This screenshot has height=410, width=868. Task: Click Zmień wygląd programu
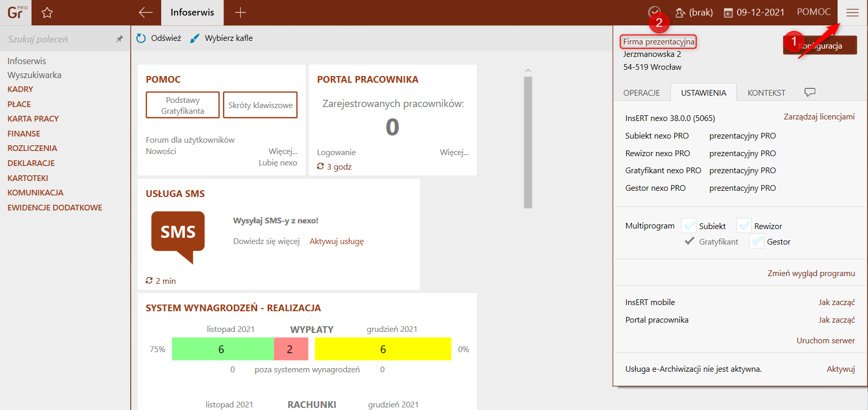click(x=811, y=273)
